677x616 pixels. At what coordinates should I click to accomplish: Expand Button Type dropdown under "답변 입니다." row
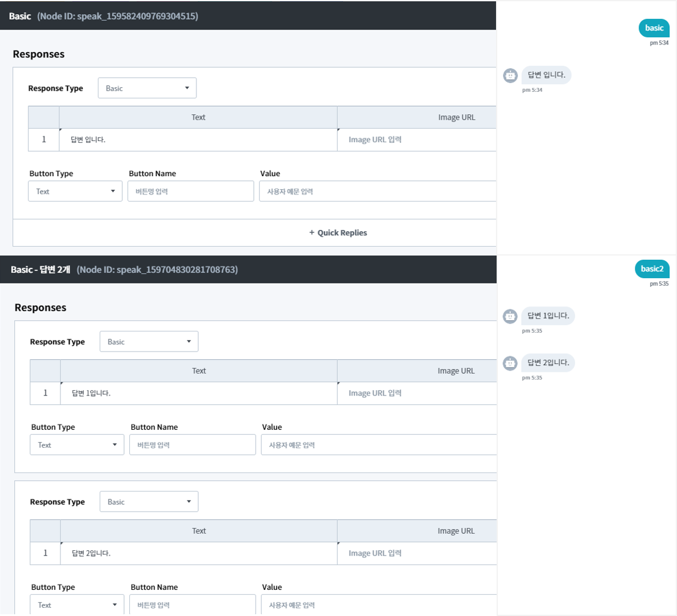75,191
